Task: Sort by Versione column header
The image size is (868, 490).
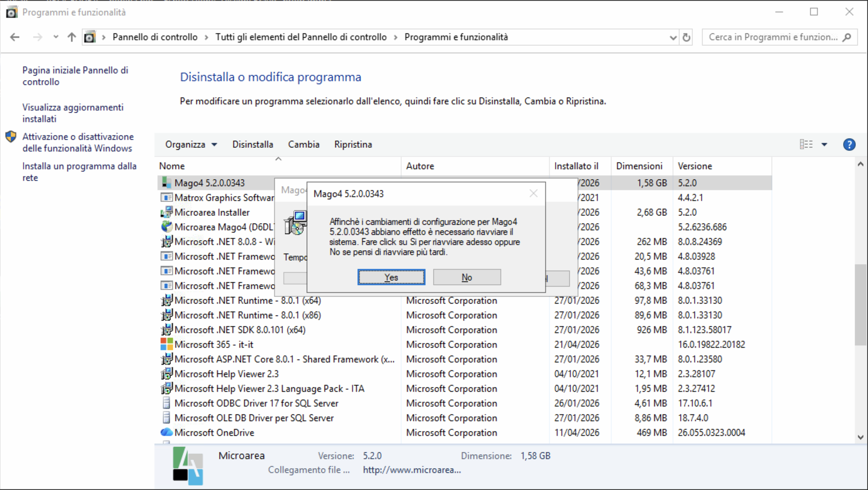Action: 722,166
